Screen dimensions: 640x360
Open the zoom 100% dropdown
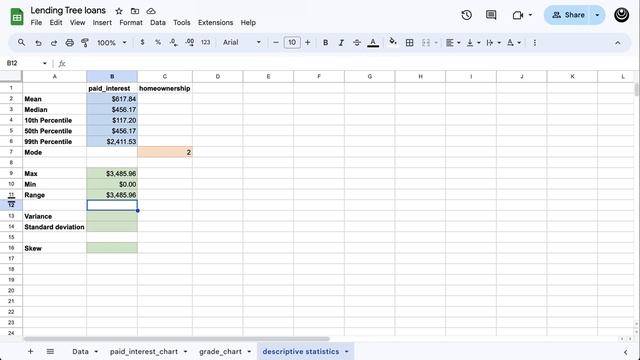click(111, 42)
